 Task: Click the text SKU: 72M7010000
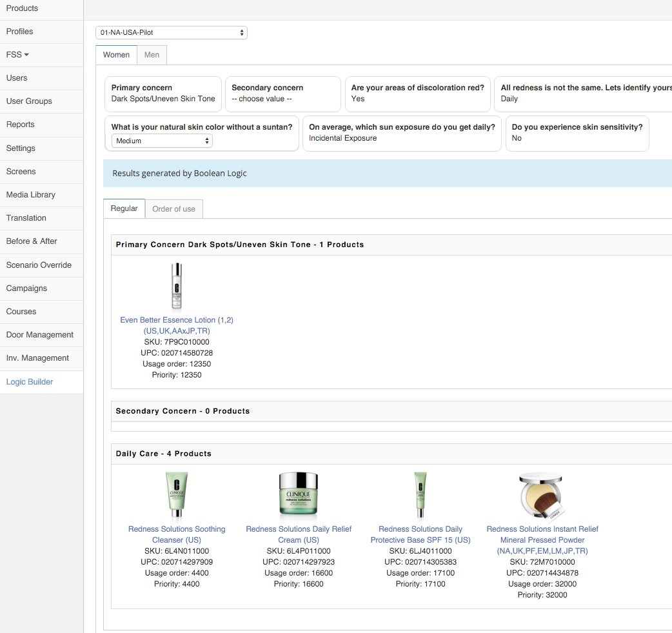pyautogui.click(x=542, y=562)
